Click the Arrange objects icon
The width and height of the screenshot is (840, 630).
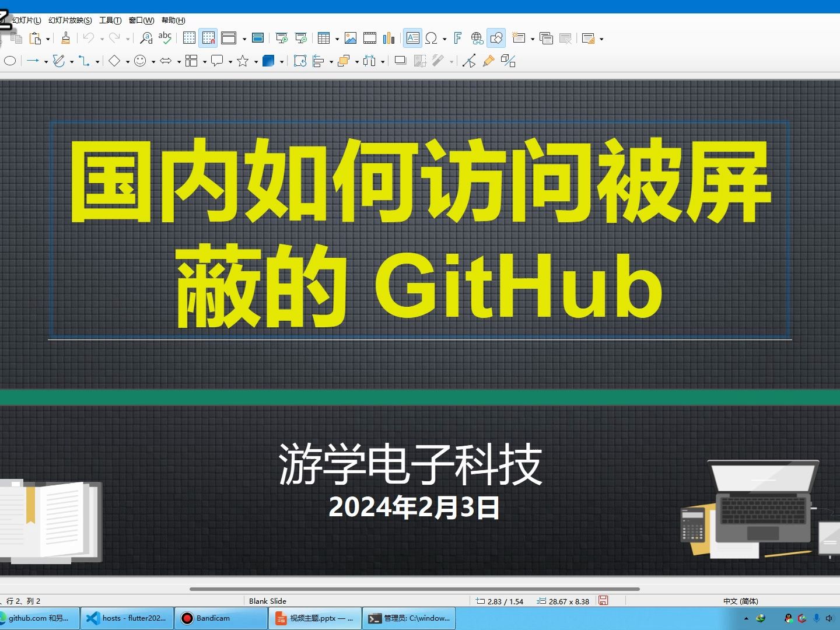(344, 61)
